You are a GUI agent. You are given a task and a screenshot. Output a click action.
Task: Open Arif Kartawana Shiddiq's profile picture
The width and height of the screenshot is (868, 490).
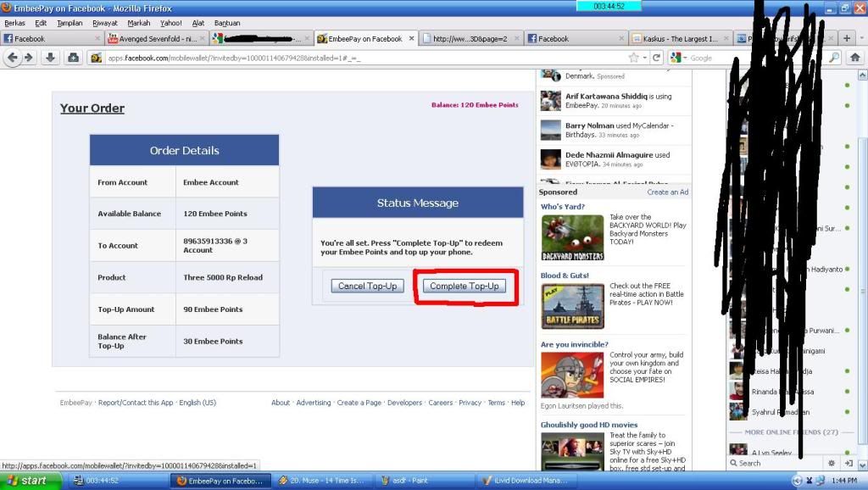550,101
